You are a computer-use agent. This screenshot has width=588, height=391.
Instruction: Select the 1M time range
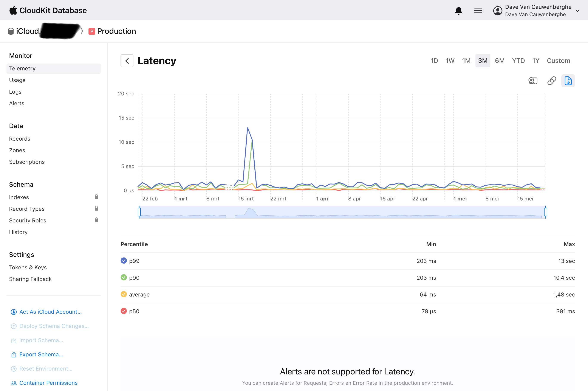tap(466, 61)
